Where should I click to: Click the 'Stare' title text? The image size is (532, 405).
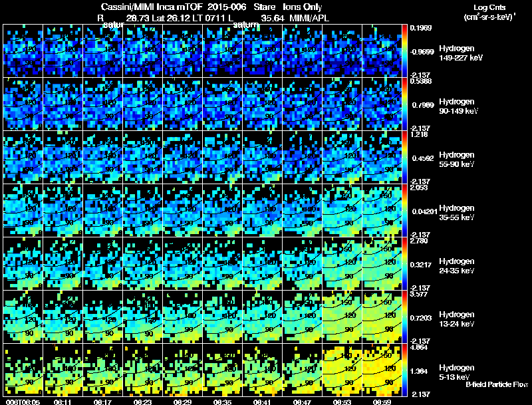(x=264, y=7)
